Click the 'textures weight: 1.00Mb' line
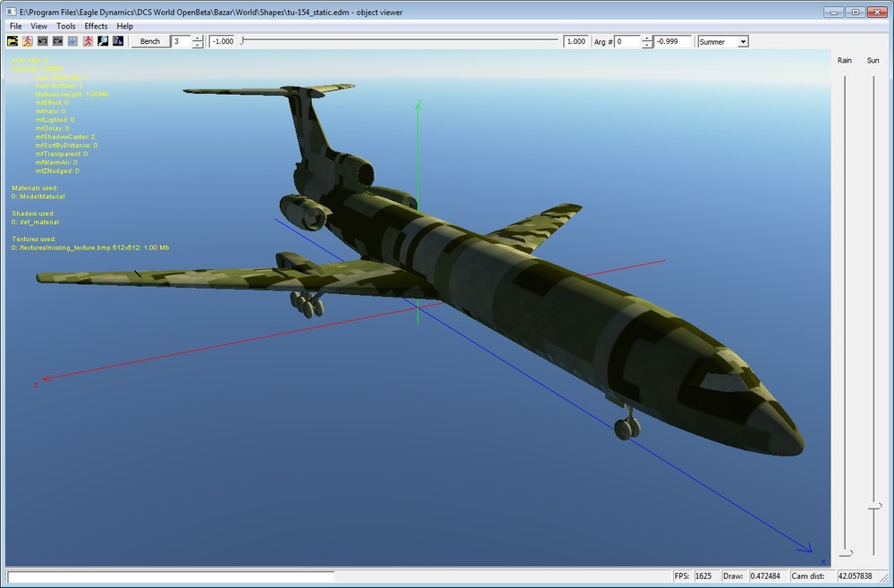 [x=72, y=94]
